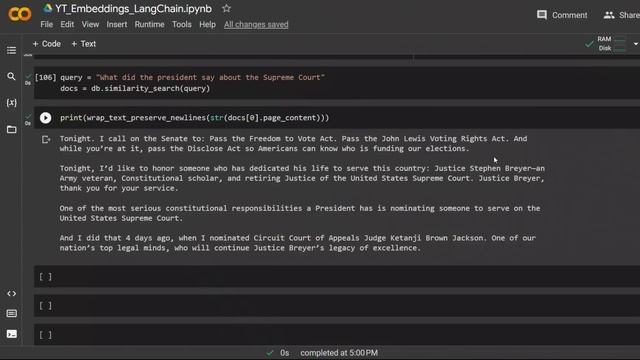This screenshot has width=640, height=360.
Task: Click output line 'thank you for your service.'
Action: (x=119, y=188)
